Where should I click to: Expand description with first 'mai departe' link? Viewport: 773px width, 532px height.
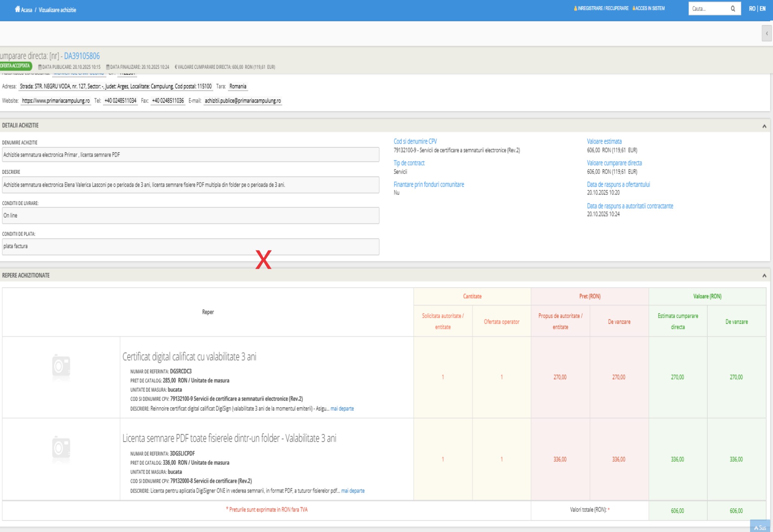342,409
